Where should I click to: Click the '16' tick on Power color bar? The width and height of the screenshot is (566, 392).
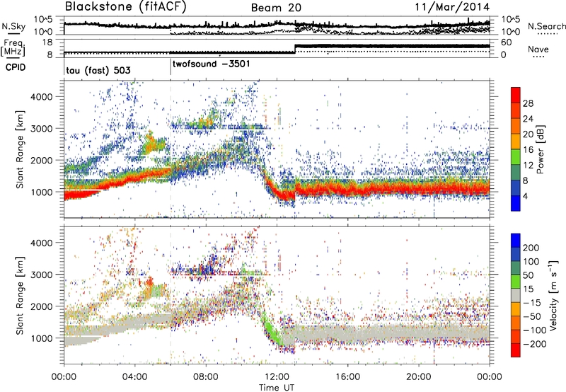point(528,150)
